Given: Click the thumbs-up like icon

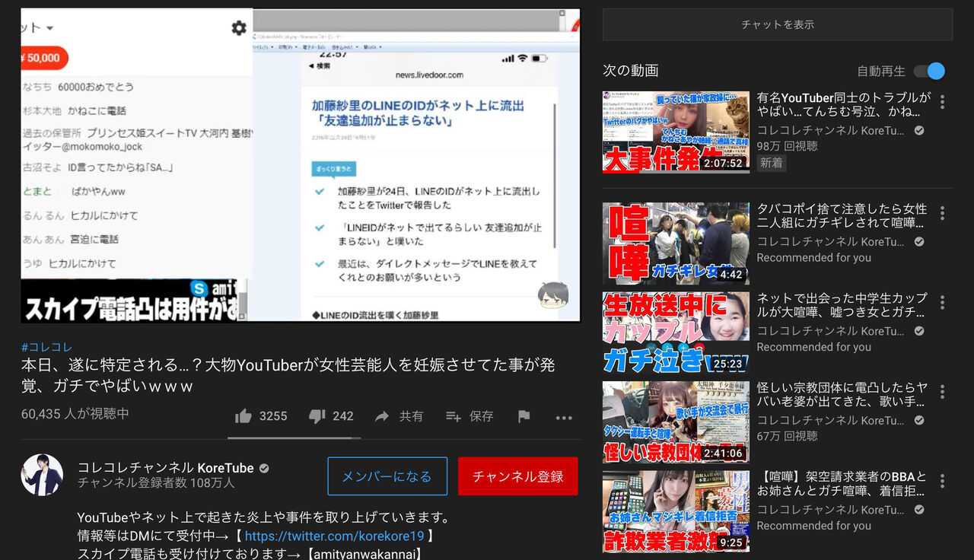Looking at the screenshot, I should [x=243, y=416].
